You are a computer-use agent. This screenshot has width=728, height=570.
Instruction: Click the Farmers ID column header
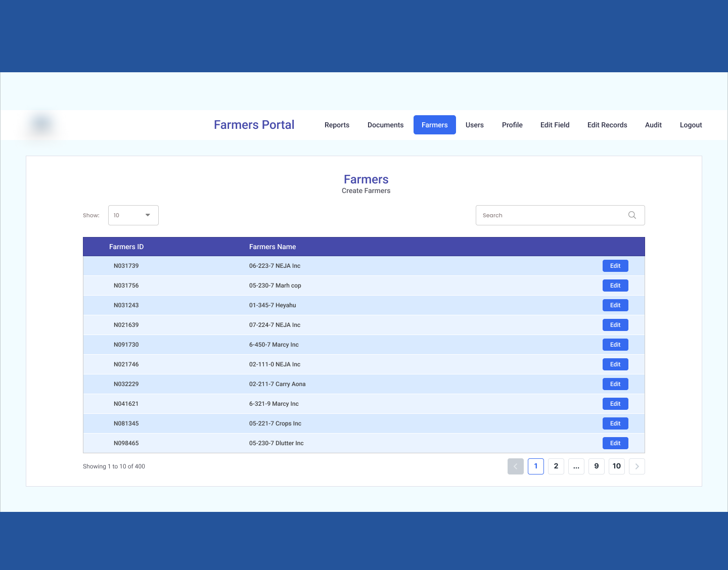click(x=126, y=247)
